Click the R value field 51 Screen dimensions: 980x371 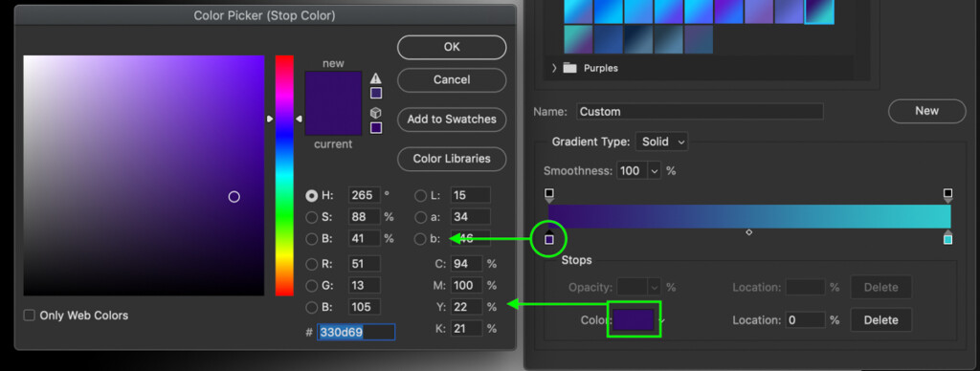pyautogui.click(x=365, y=264)
